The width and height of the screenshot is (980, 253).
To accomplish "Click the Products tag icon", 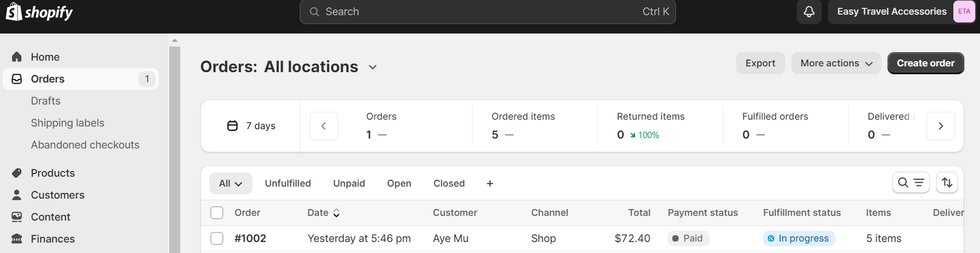I will [x=17, y=173].
